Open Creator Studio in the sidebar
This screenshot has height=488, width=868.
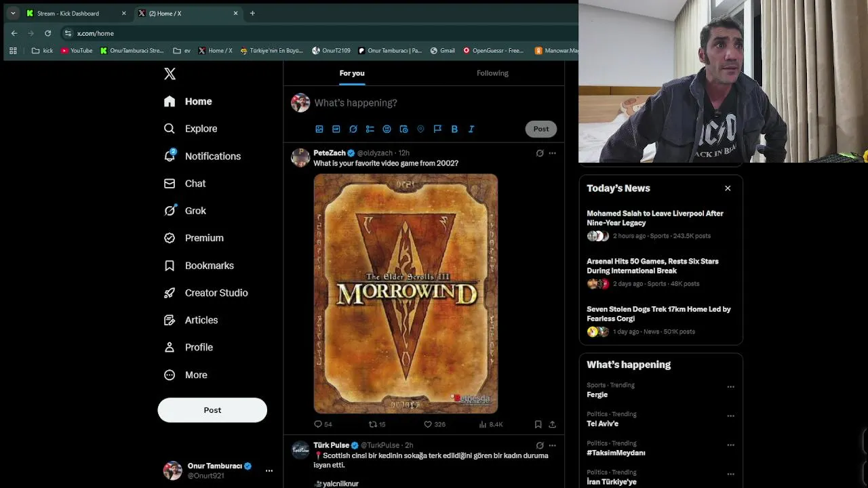(x=206, y=293)
